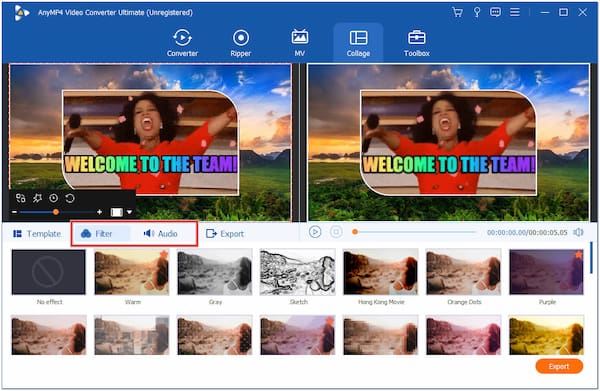Switch to the Ripper module

(x=241, y=43)
